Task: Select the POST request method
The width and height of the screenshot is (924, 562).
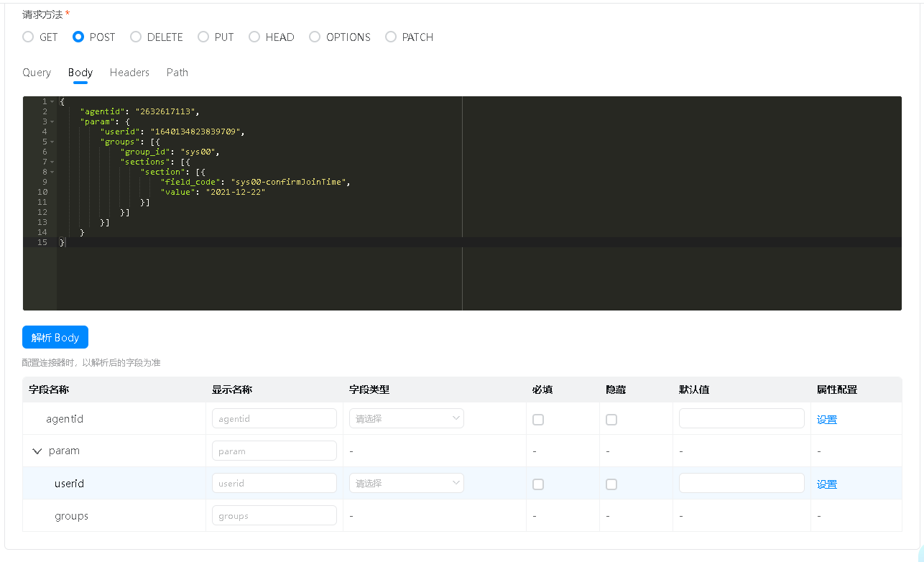Action: (x=78, y=37)
